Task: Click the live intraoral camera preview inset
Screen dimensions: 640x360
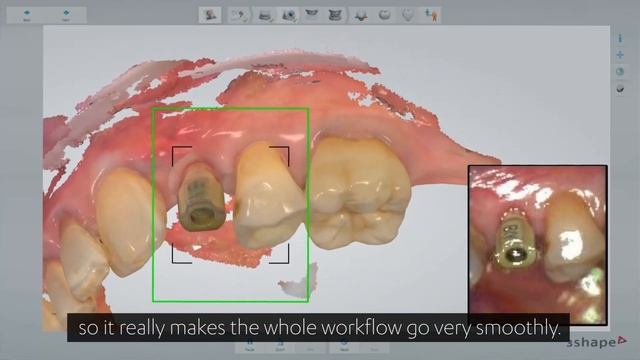Action: 538,245
